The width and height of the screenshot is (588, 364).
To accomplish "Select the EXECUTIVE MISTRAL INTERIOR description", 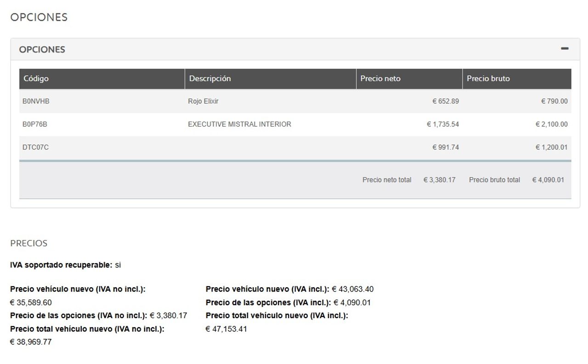I will (x=239, y=124).
